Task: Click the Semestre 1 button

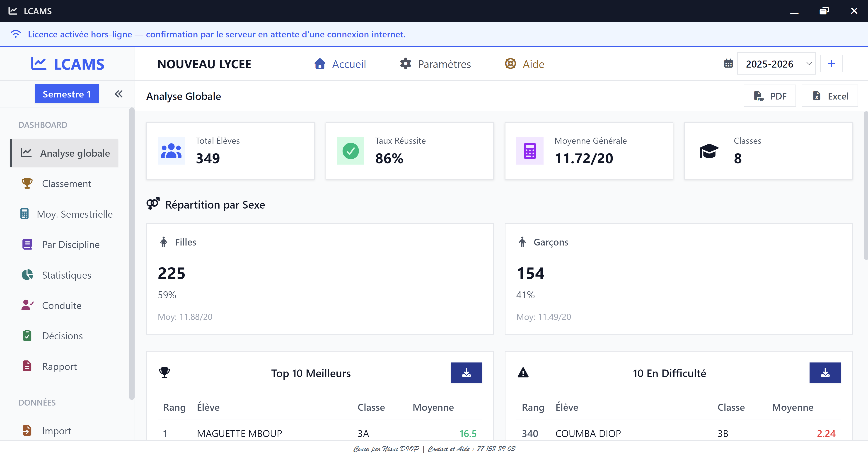Action: [67, 94]
